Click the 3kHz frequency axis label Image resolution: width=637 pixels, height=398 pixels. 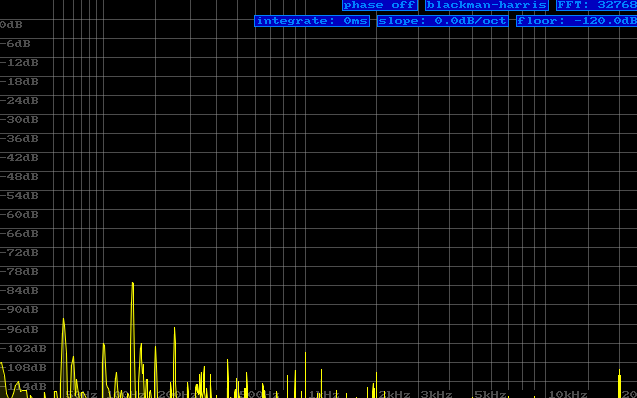(436, 394)
